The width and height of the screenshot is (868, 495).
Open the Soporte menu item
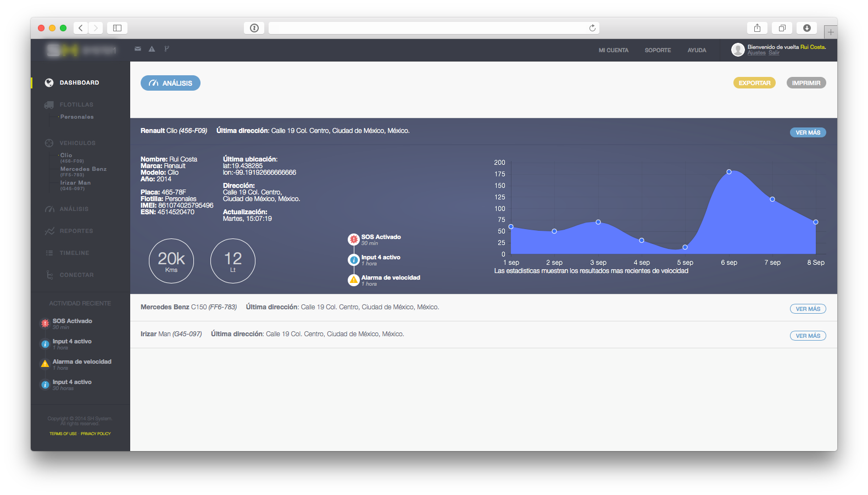tap(658, 51)
